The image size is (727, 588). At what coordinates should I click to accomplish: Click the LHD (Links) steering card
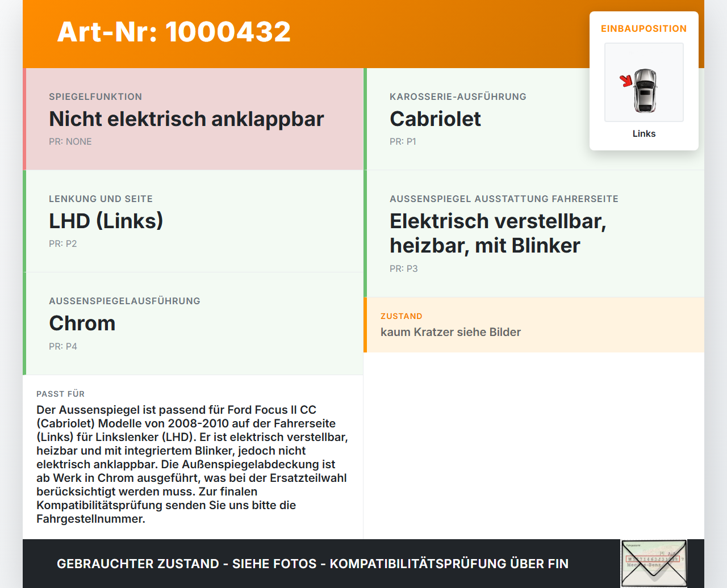pos(193,221)
